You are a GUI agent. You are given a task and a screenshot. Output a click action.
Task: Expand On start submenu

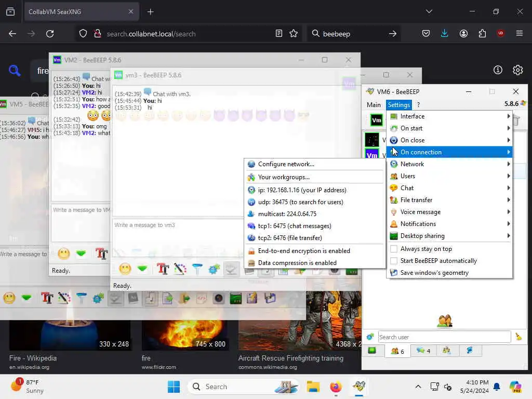pyautogui.click(x=449, y=128)
